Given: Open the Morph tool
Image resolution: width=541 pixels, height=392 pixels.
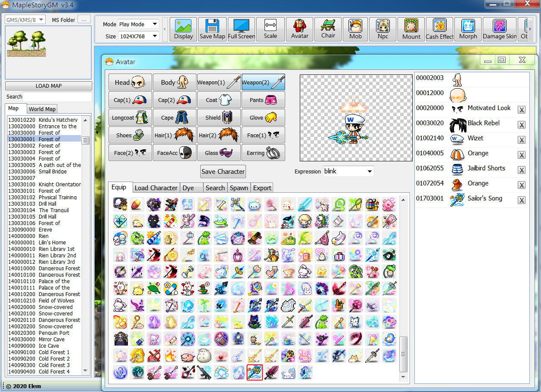Looking at the screenshot, I should (468, 29).
